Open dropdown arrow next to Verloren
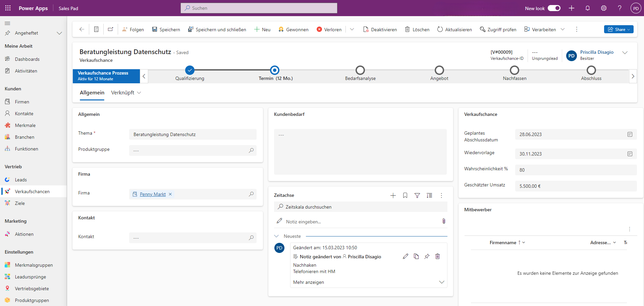Viewport: 644px width, 306px height. [x=352, y=29]
